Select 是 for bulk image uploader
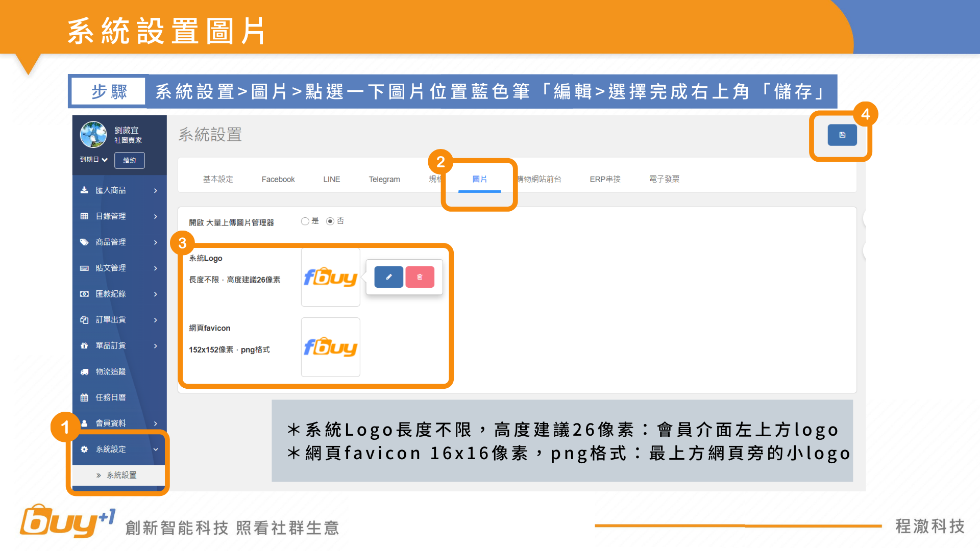 (305, 221)
